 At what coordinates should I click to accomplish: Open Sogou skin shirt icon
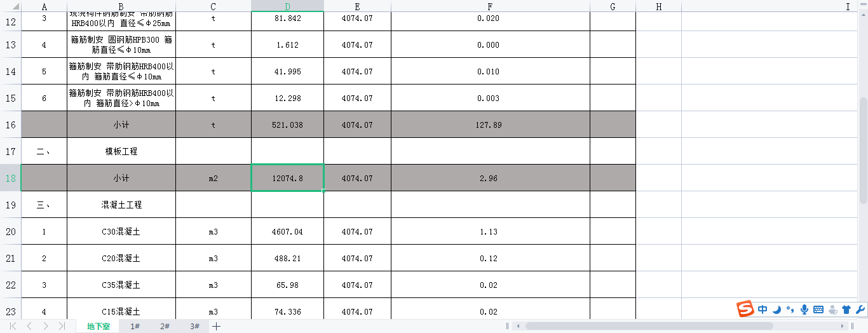coord(846,309)
